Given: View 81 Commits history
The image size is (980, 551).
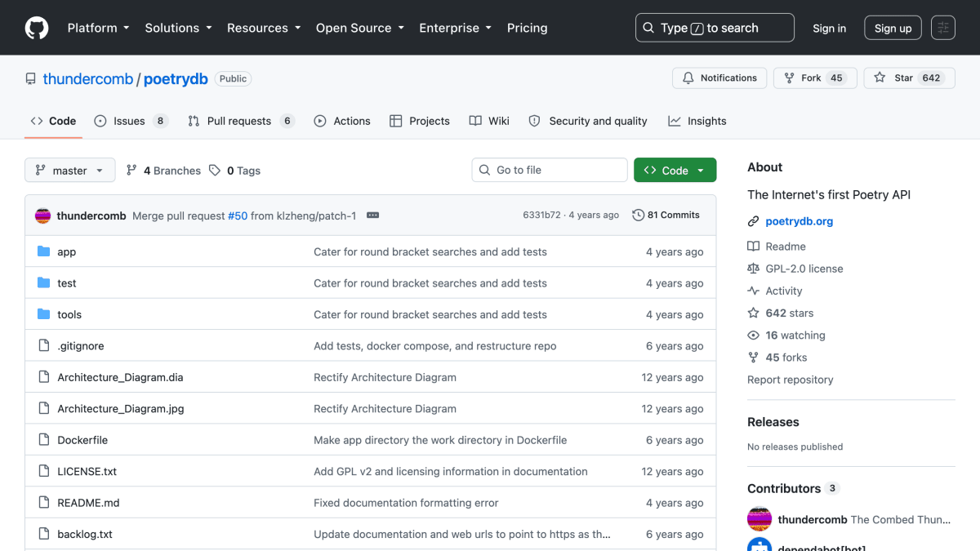Looking at the screenshot, I should (x=666, y=216).
